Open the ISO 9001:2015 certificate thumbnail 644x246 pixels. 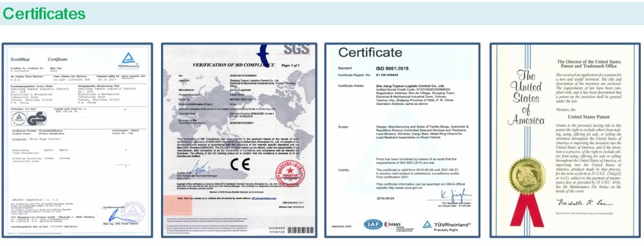point(402,140)
